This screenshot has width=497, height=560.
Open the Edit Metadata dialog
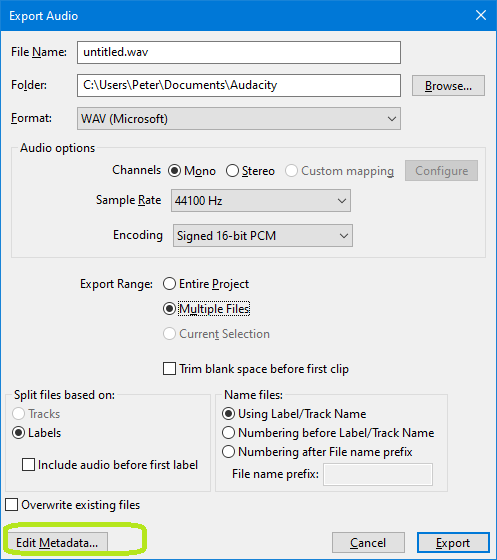tap(57, 542)
